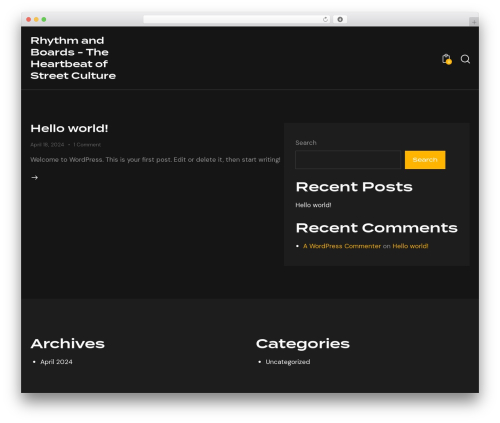Image resolution: width=500 pixels, height=423 pixels.
Task: Click the Archives heading
Action: pyautogui.click(x=68, y=344)
